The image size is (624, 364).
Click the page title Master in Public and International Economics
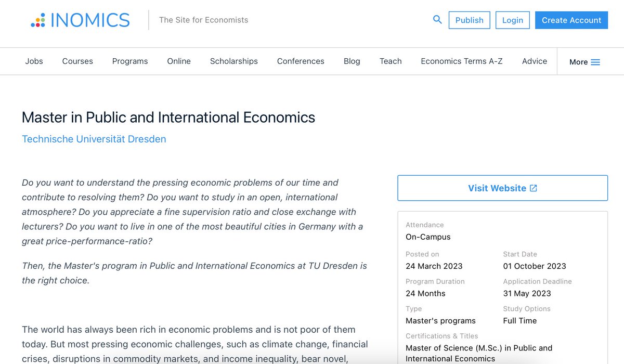coord(168,118)
